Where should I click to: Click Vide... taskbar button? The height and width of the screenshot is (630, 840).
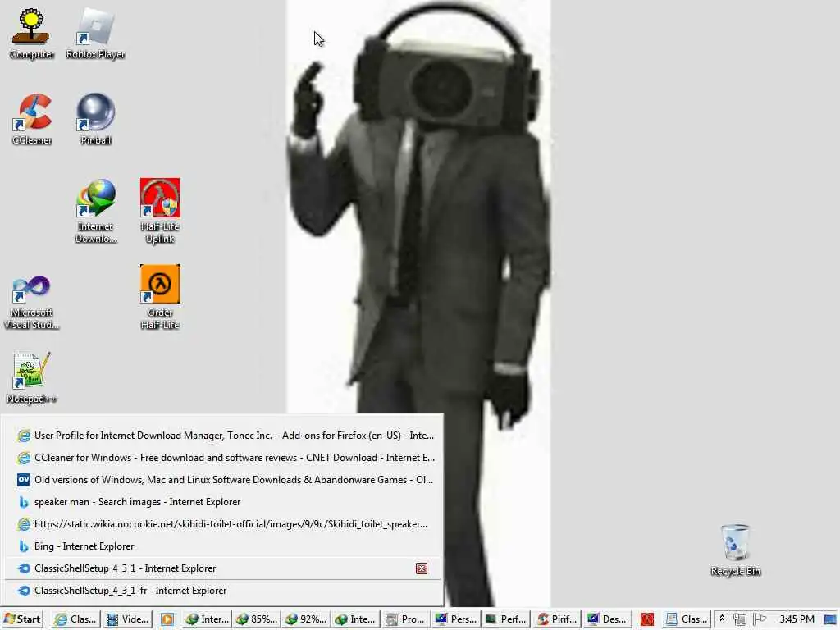point(127,619)
